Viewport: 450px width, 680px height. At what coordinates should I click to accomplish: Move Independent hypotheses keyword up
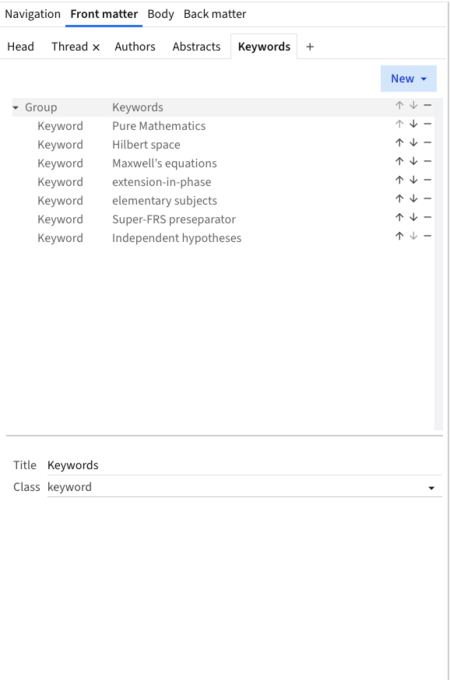[399, 236]
